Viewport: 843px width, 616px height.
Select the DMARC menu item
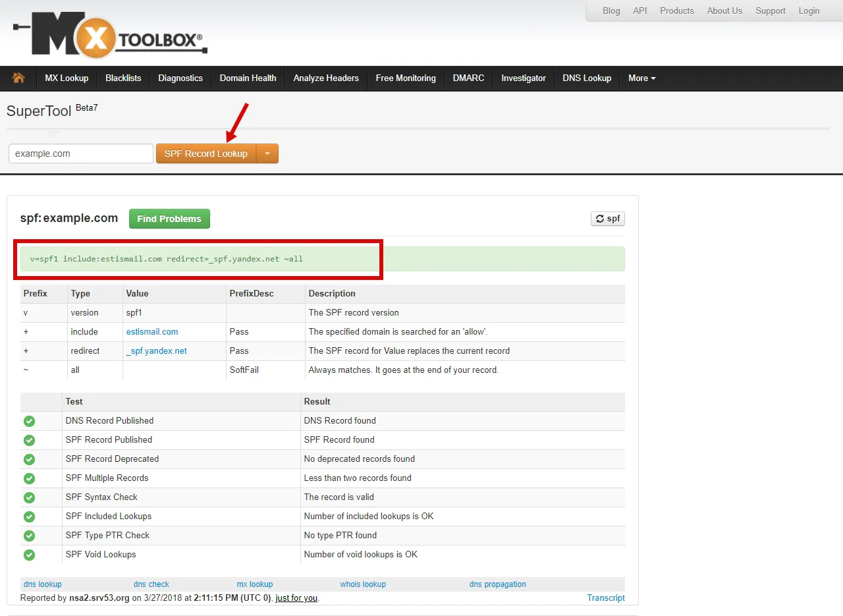point(468,78)
